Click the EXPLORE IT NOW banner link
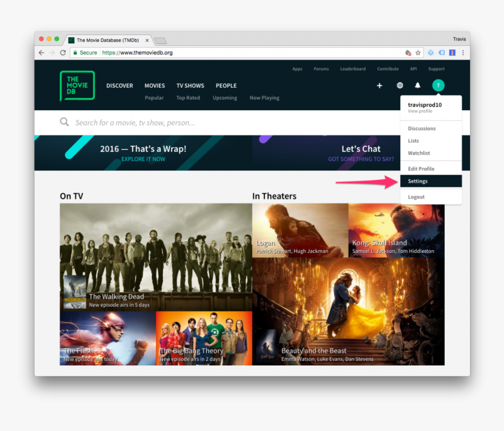504x431 pixels. click(x=143, y=159)
